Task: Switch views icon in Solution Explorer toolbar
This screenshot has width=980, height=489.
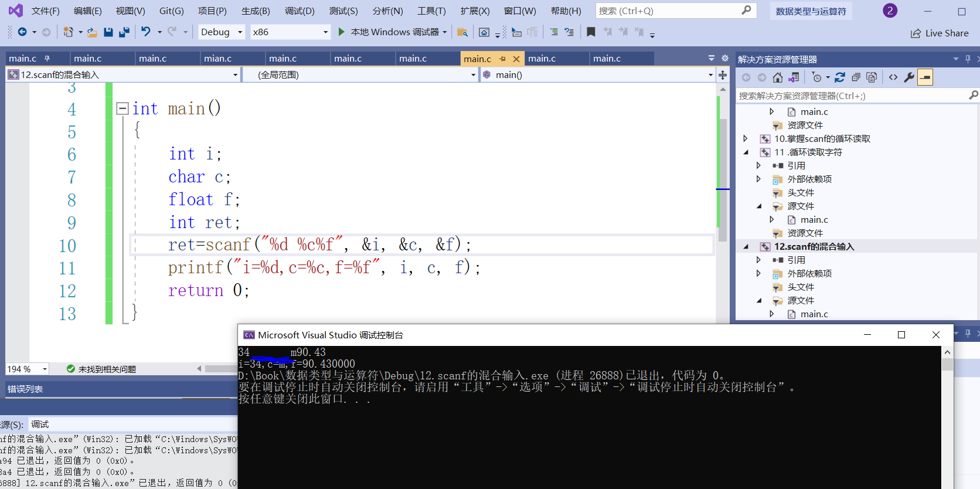Action: click(x=794, y=77)
